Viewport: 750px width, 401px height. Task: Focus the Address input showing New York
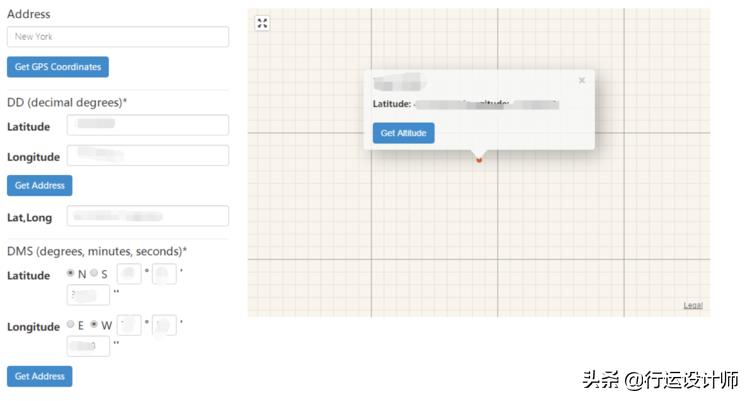(118, 37)
